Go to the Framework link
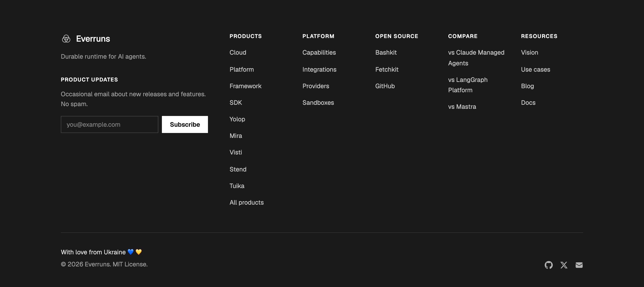 tap(245, 86)
